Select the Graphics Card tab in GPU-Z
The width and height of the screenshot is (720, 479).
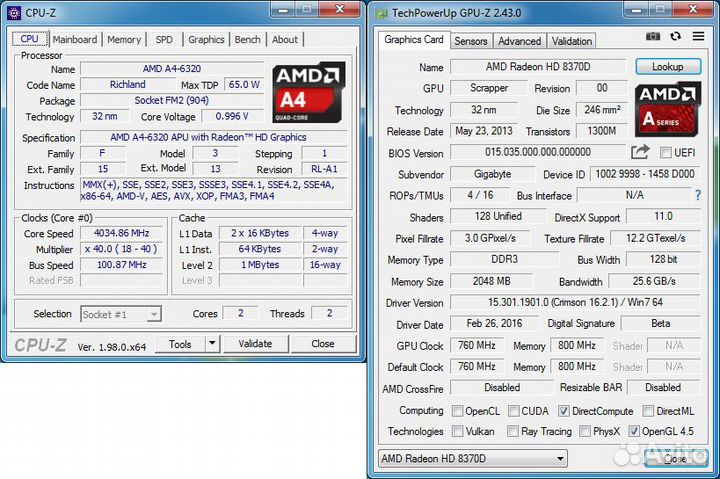pos(414,39)
